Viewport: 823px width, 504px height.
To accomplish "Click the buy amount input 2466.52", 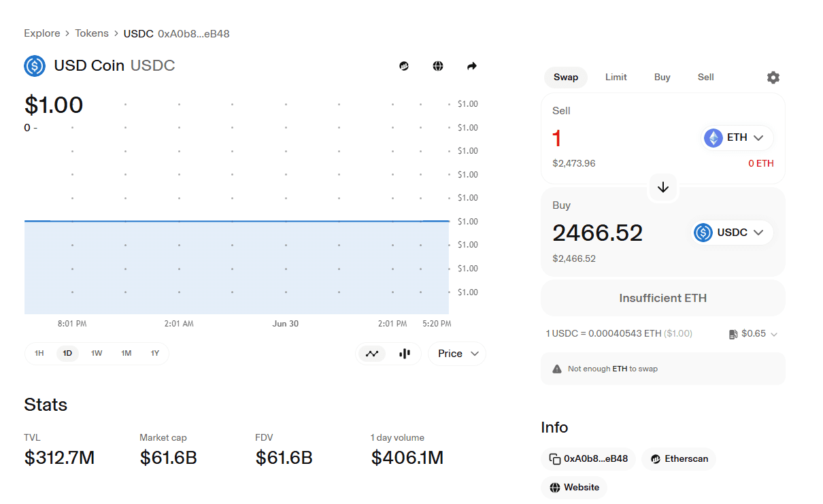I will 597,233.
